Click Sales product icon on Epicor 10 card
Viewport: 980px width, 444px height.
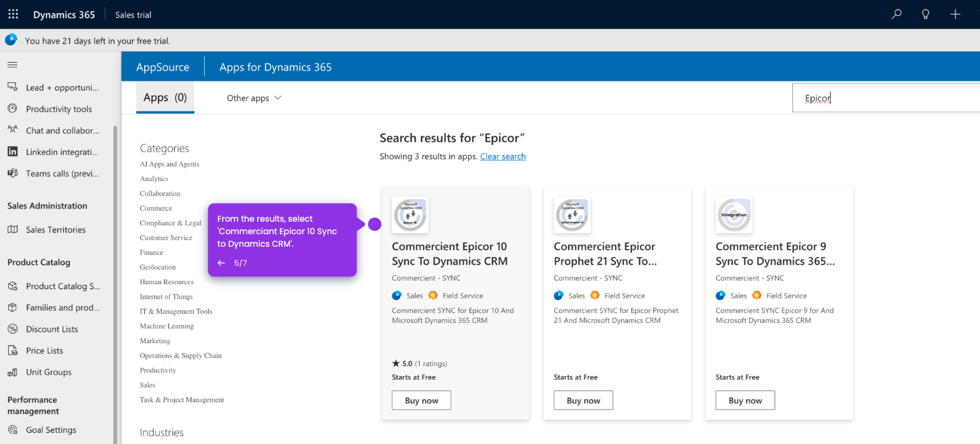pyautogui.click(x=397, y=296)
